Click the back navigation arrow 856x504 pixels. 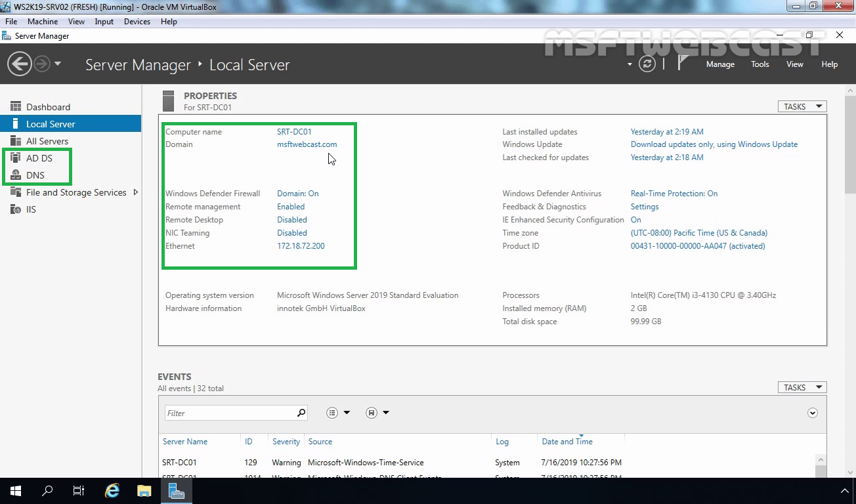[20, 64]
